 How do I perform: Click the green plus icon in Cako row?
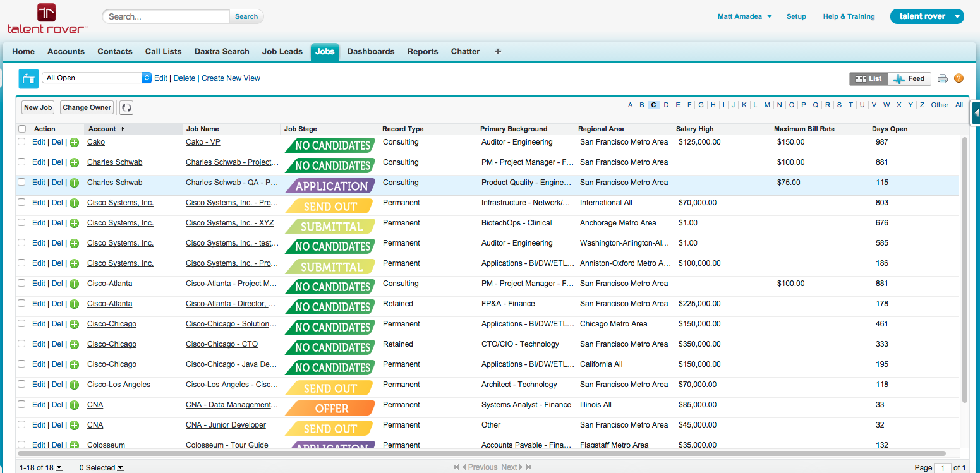pyautogui.click(x=74, y=143)
